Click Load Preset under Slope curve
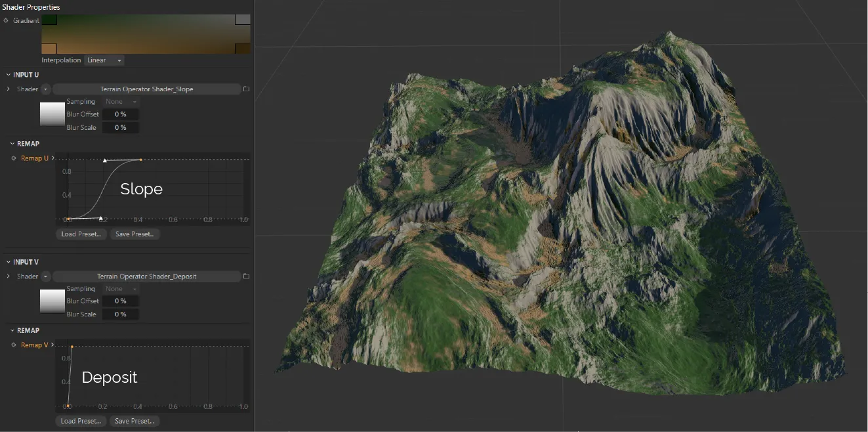 81,234
